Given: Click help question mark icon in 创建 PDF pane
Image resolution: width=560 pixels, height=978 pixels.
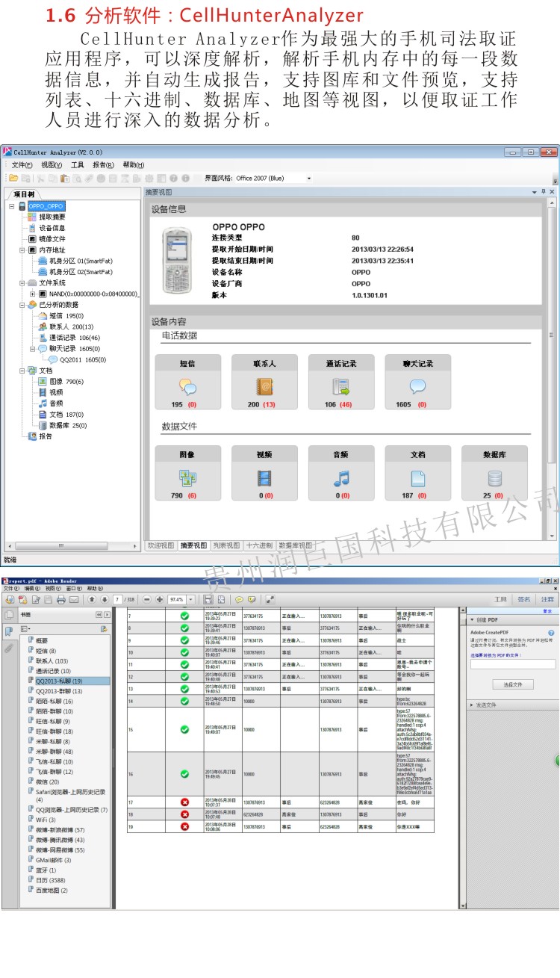Looking at the screenshot, I should click(551, 633).
